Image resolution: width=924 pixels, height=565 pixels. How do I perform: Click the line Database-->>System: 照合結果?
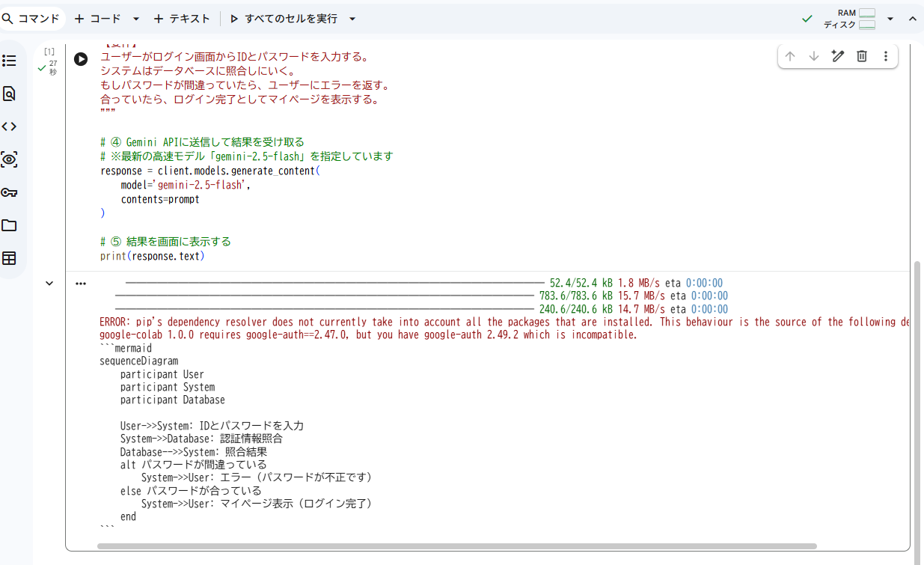194,452
